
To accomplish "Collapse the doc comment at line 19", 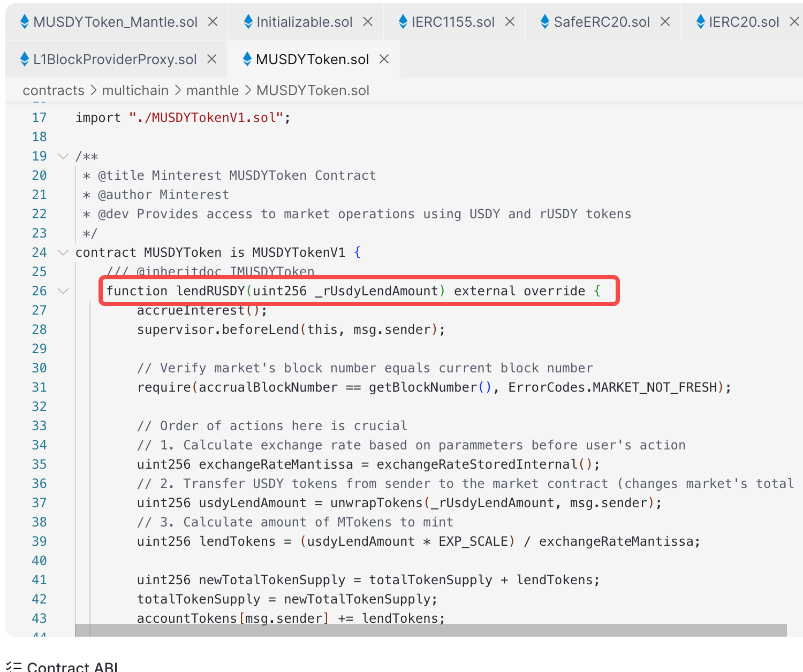I will tap(63, 156).
